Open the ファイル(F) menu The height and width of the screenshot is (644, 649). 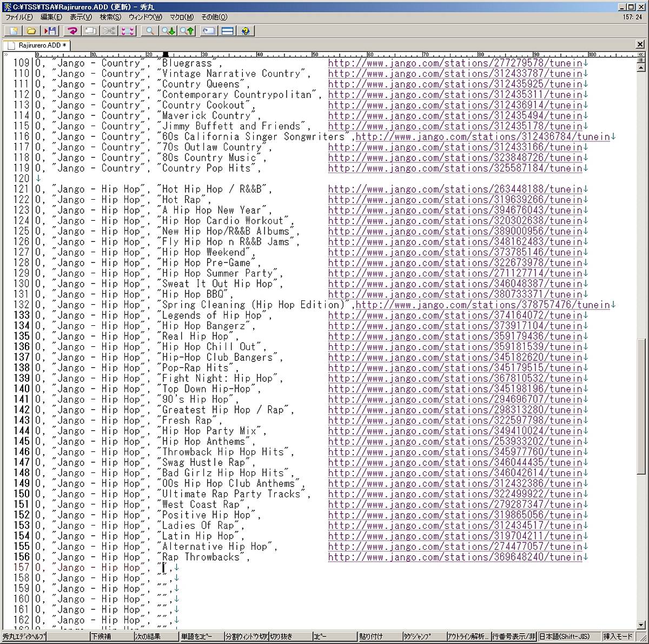tap(19, 17)
